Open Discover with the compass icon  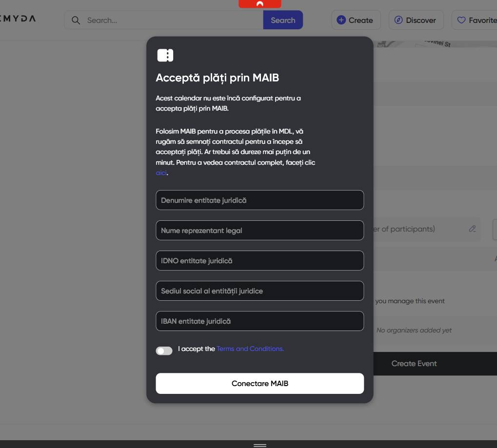(x=416, y=20)
